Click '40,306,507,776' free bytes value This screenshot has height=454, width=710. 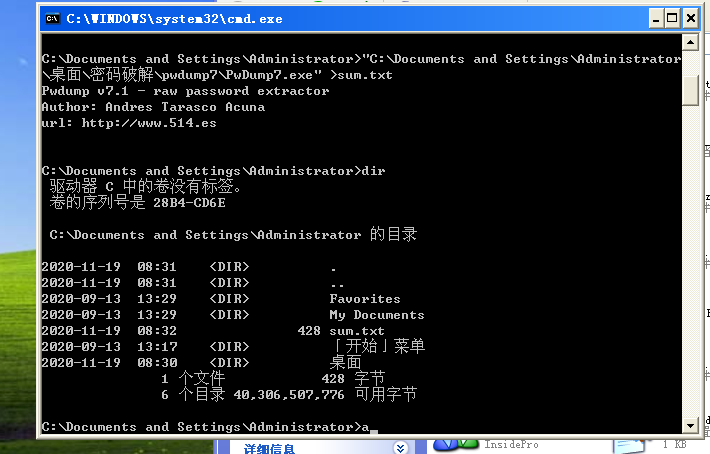pyautogui.click(x=289, y=395)
